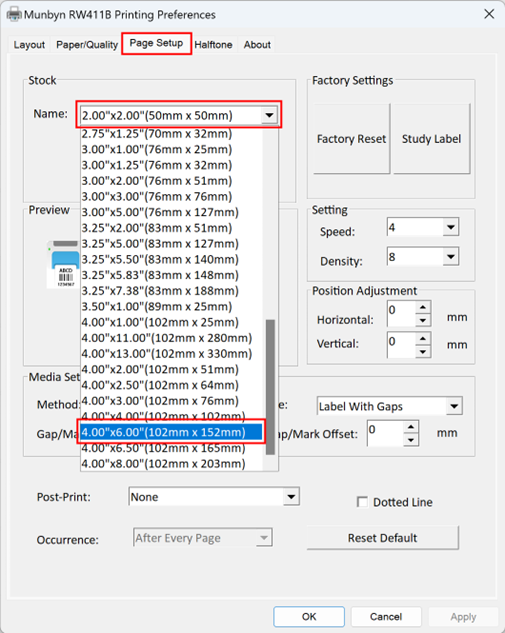This screenshot has width=505, height=633.
Task: Increase Horizontal position with up arrow
Action: [423, 307]
